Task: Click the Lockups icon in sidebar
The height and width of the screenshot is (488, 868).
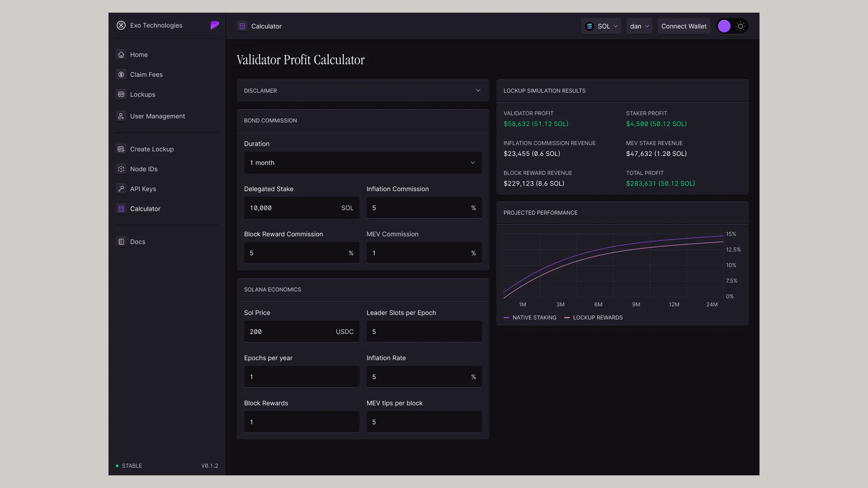Action: point(121,94)
